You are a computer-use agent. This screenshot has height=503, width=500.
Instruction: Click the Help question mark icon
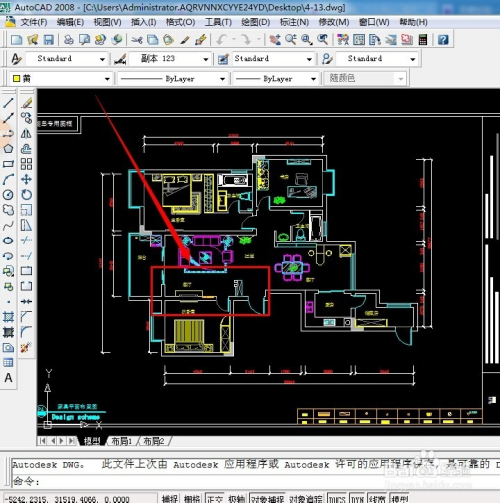pos(443,40)
